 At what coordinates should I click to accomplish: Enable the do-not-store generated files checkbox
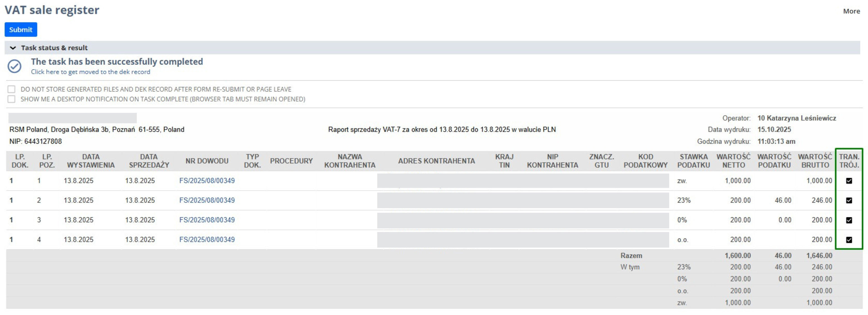point(12,89)
